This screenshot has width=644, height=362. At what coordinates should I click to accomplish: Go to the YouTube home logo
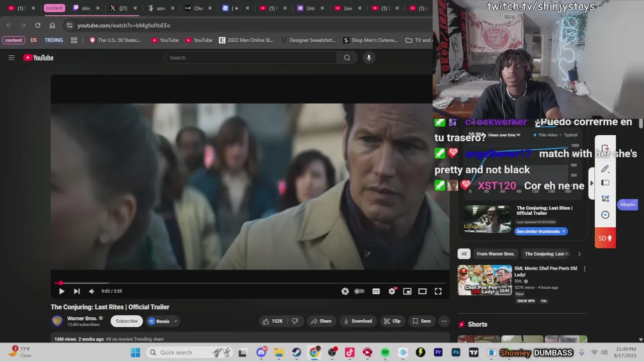pos(38,58)
